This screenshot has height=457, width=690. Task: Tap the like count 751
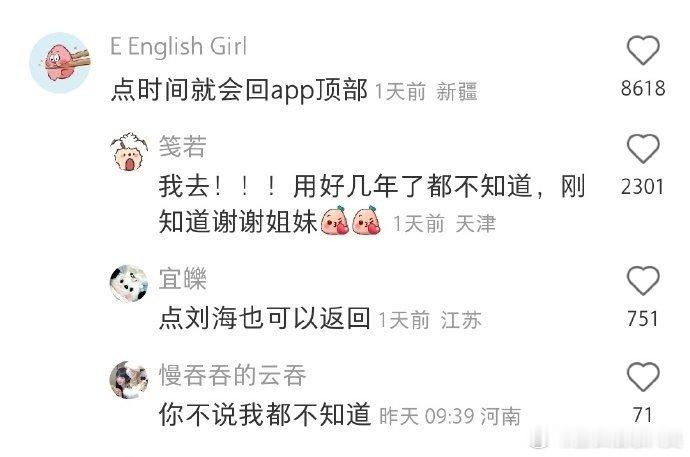coord(643,318)
